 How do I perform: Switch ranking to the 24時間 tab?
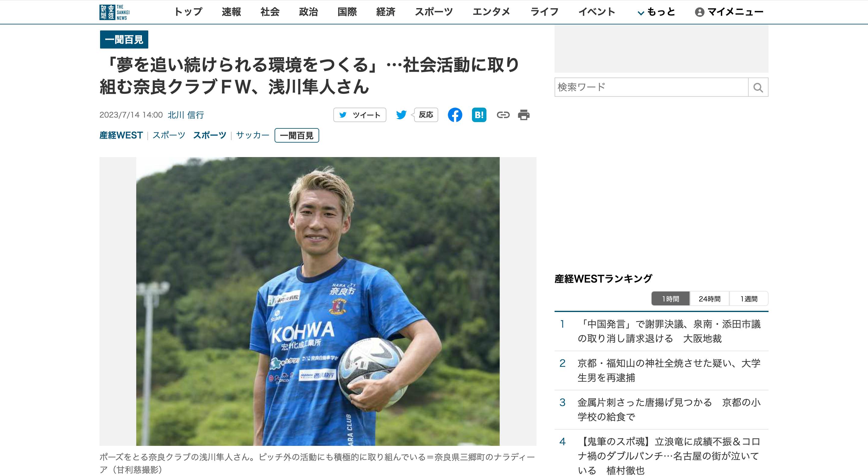click(710, 299)
